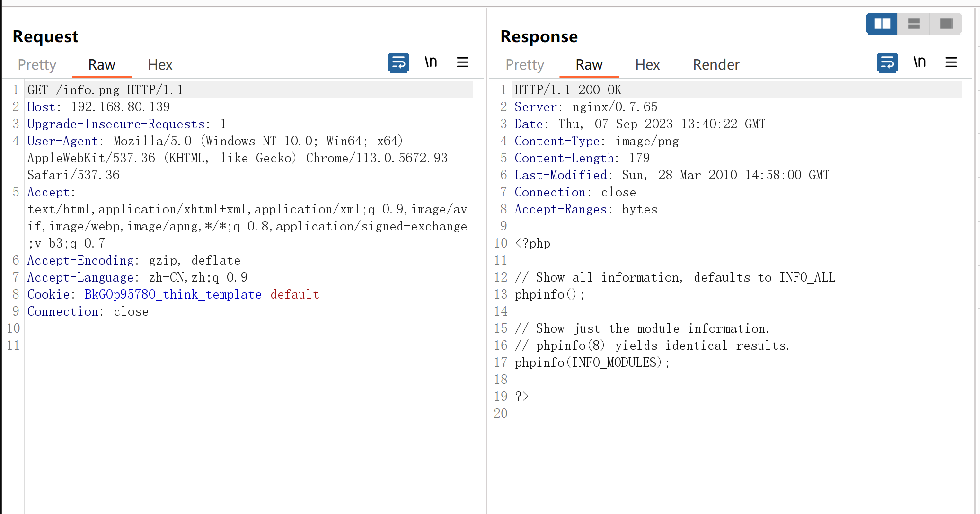
Task: Click the 'Show just the module information' comment
Action: click(642, 328)
